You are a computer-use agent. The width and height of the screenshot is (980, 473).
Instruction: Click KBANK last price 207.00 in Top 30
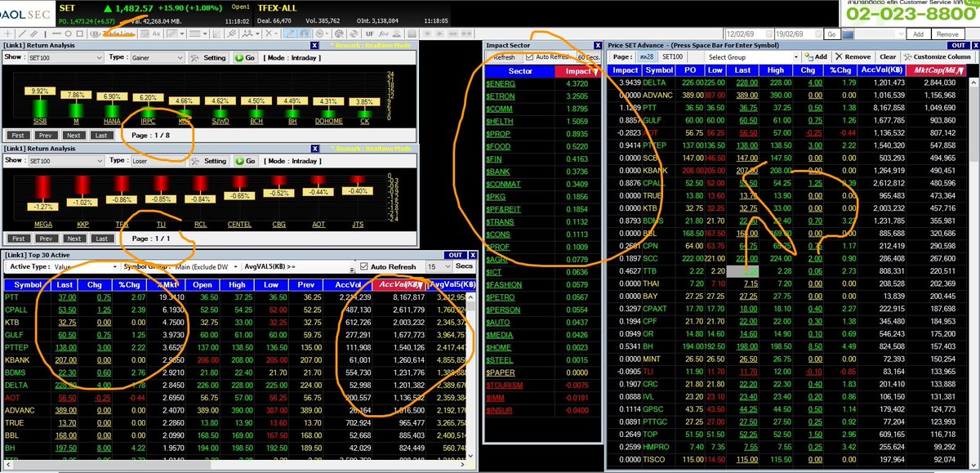[66, 359]
